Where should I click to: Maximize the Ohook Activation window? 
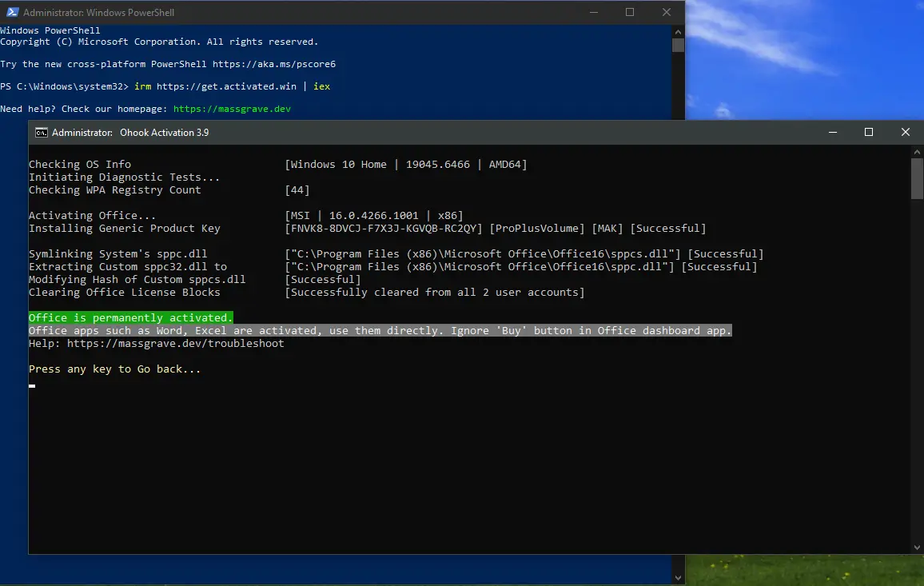coord(869,133)
